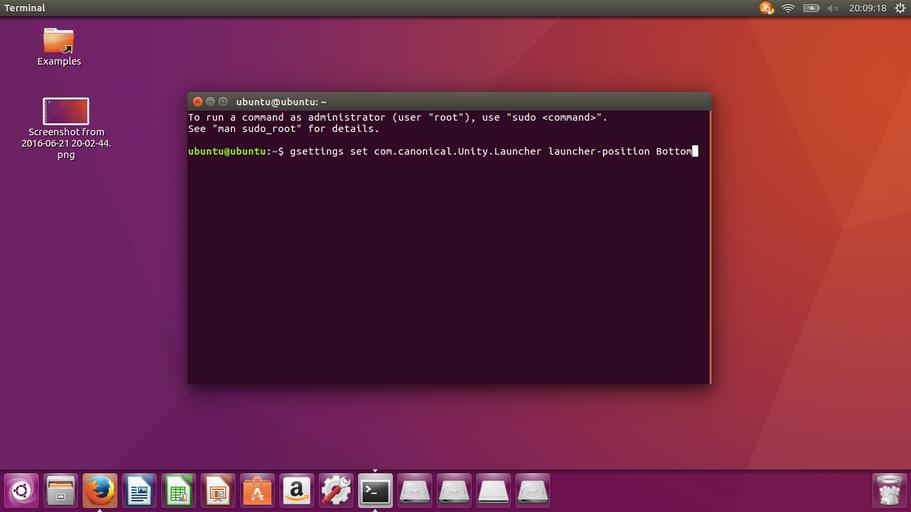Click the gsettings command line text
The image size is (911, 512).
491,151
